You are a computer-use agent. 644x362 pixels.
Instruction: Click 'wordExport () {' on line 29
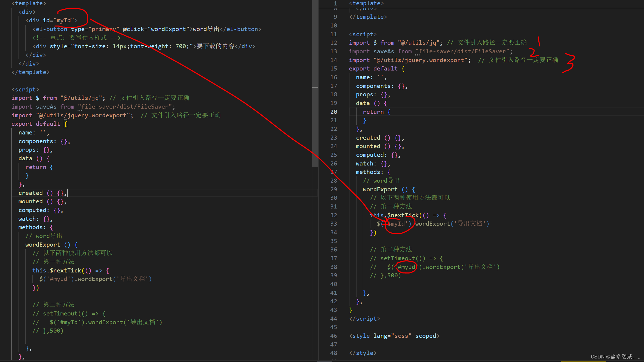(x=389, y=189)
